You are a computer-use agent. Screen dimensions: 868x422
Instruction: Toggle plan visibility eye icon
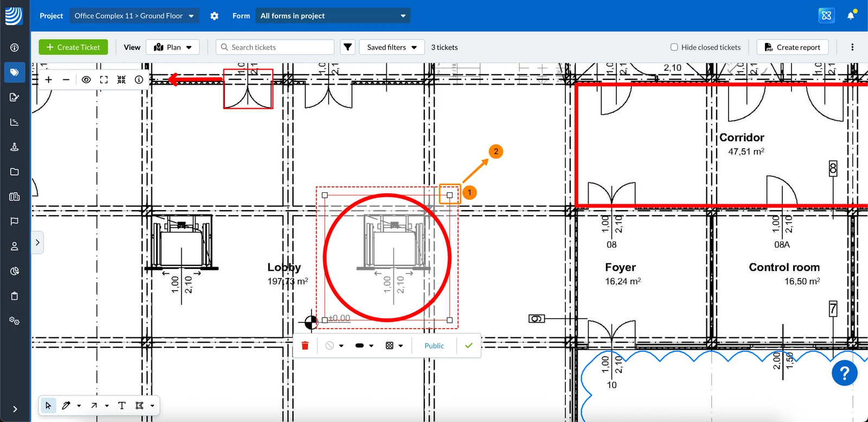point(86,79)
